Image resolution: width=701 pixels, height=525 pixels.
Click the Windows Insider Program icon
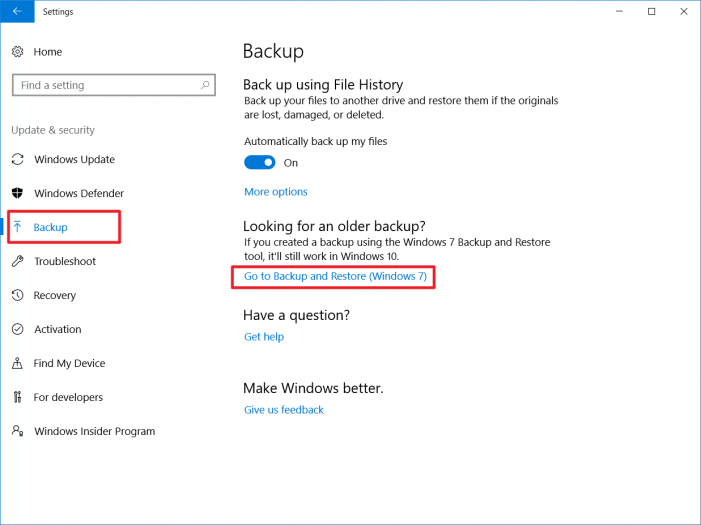[17, 432]
